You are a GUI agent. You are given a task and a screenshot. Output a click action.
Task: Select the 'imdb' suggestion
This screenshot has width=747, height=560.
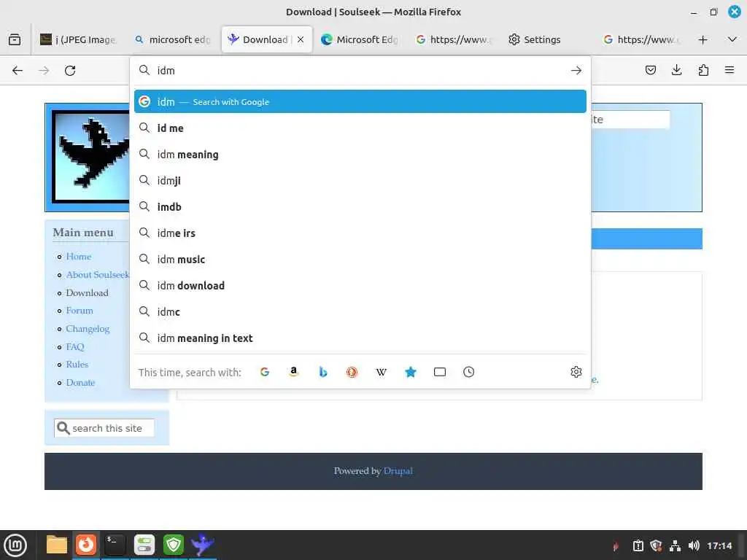pos(360,206)
